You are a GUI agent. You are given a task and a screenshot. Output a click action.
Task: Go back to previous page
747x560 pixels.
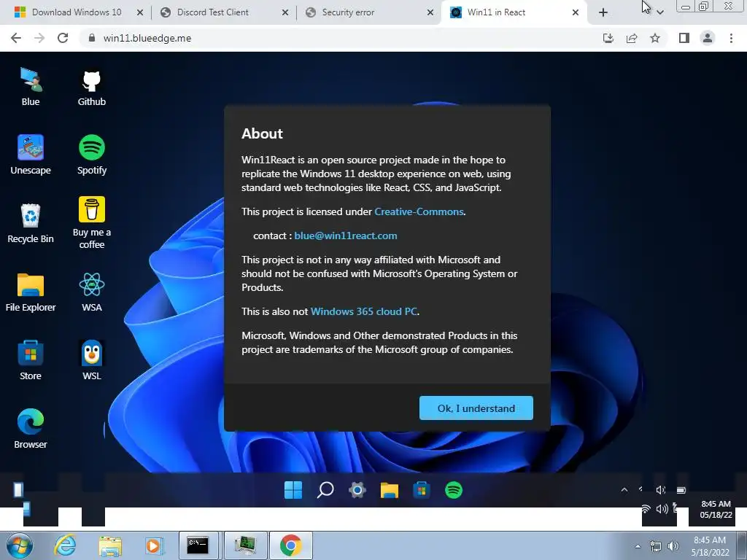[x=16, y=38]
